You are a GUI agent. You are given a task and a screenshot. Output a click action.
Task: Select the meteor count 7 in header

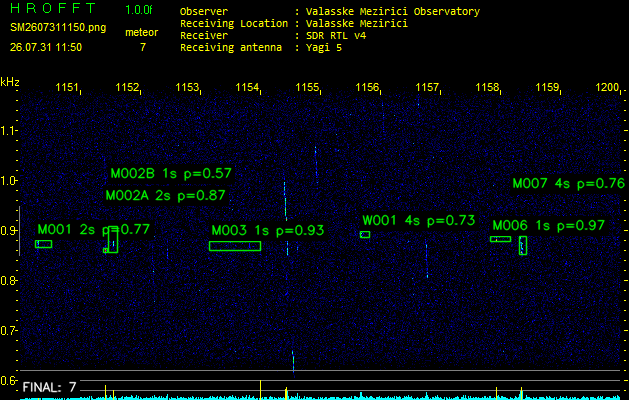click(143, 47)
